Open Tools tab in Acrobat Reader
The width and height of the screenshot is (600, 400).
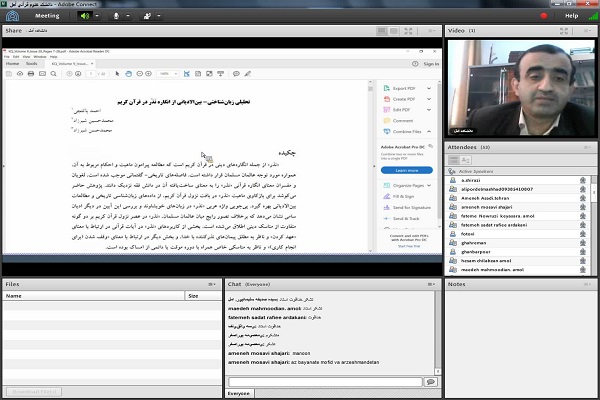31,64
